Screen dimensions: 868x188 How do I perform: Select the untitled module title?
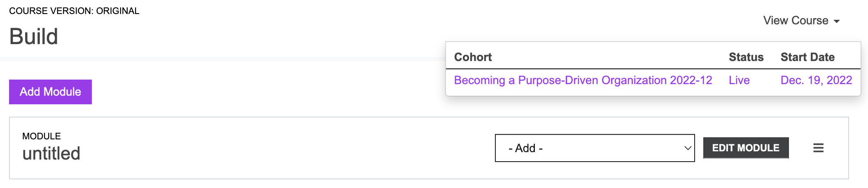click(51, 153)
